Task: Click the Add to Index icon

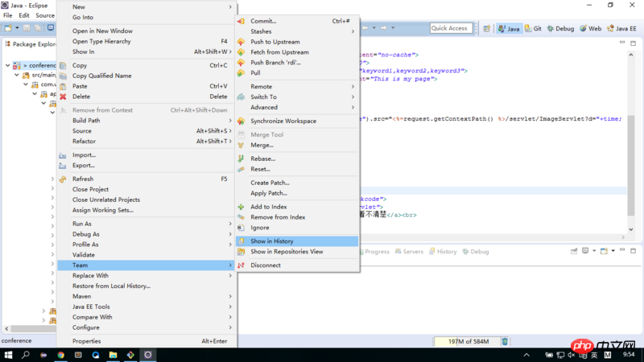Action: click(x=241, y=207)
